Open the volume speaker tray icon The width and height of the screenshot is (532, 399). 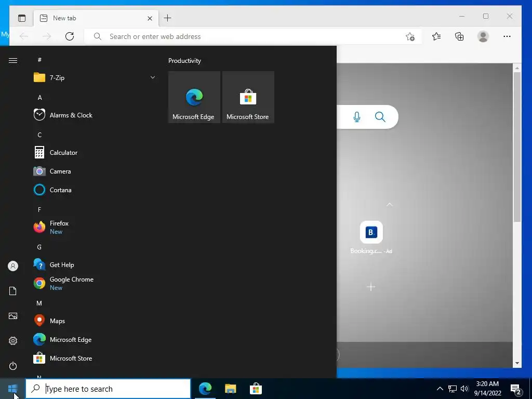(x=464, y=389)
